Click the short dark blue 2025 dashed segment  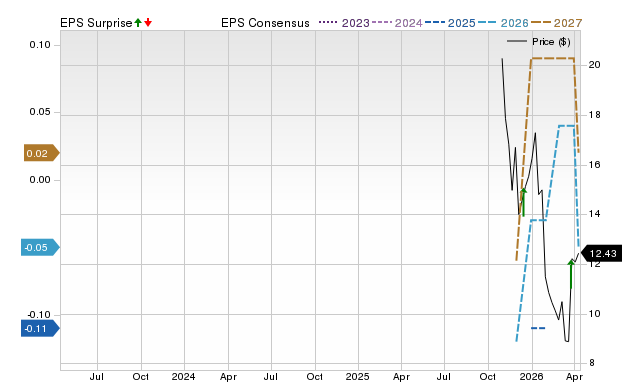(x=538, y=328)
